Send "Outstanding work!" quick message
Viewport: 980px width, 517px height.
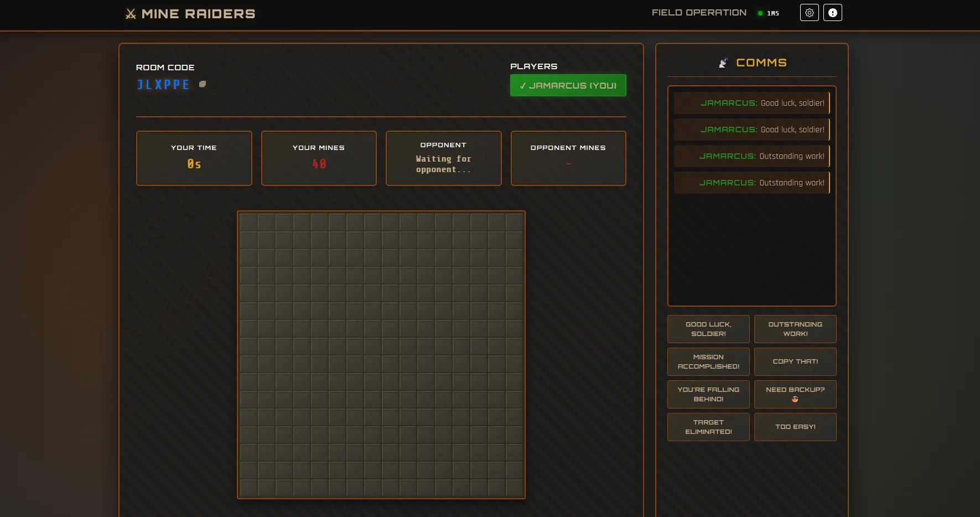tap(795, 329)
